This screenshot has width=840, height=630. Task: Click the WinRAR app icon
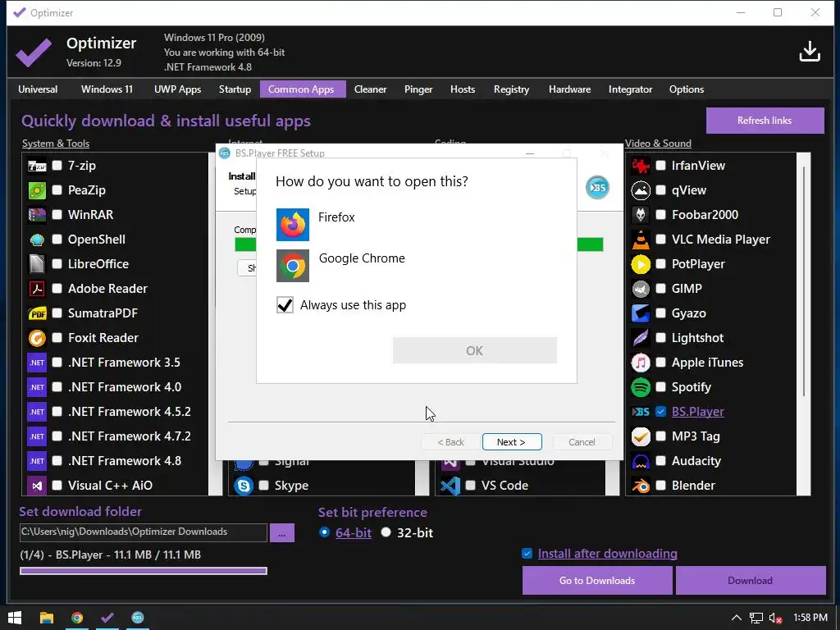[x=37, y=215]
